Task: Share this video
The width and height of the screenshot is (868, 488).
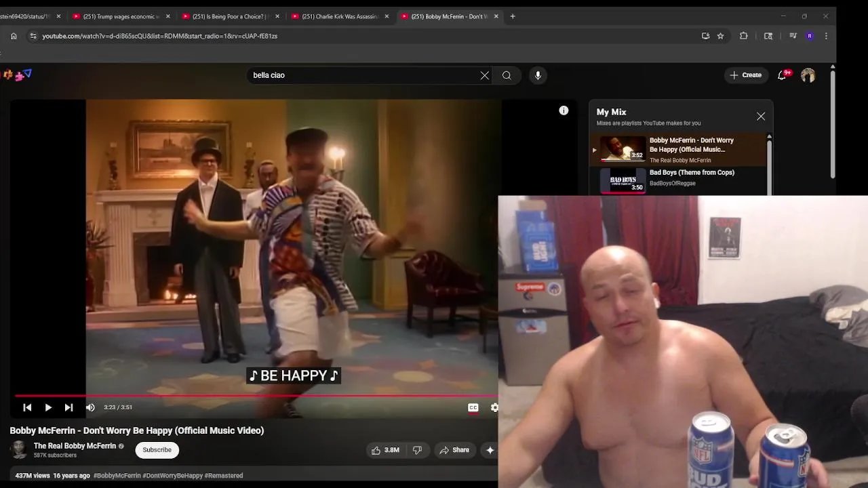Action: (454, 450)
